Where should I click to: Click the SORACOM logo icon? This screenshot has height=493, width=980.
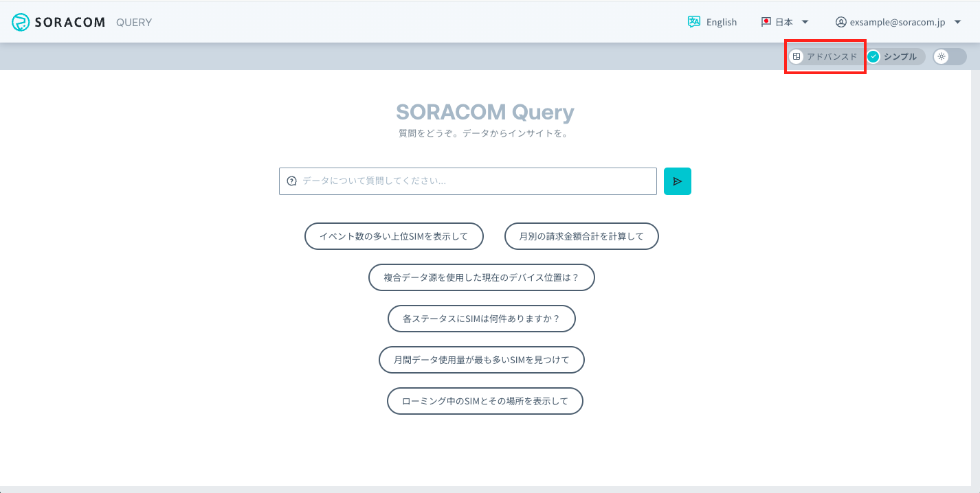(21, 22)
